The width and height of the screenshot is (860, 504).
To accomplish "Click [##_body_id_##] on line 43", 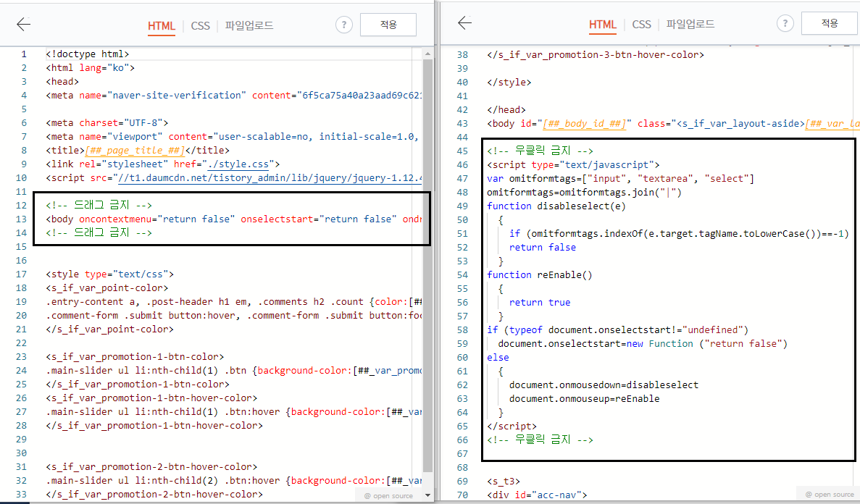I will [584, 123].
